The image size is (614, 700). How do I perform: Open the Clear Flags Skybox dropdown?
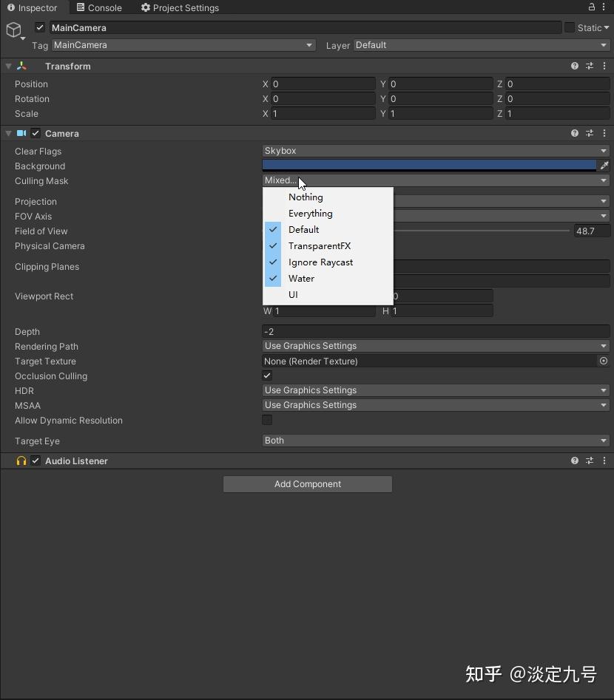tap(436, 151)
